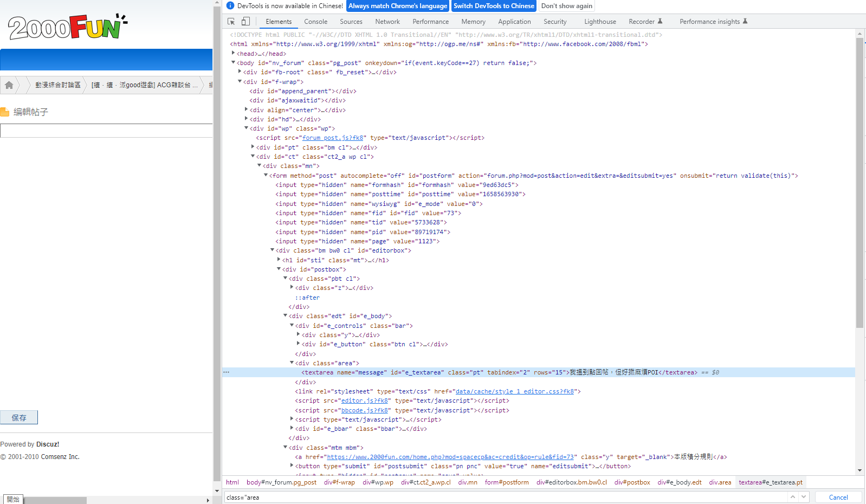Viewport: 866px width, 504px height.
Task: Expand the head element node
Action: pos(233,53)
